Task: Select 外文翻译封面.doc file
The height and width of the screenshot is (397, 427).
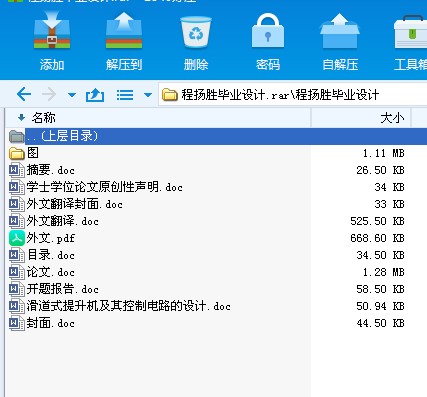Action: coord(75,204)
